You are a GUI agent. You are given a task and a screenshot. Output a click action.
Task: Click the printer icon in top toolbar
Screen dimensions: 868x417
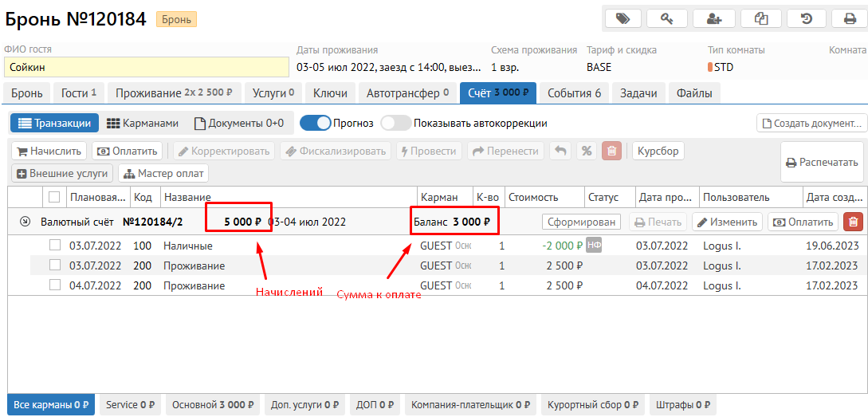click(x=850, y=18)
